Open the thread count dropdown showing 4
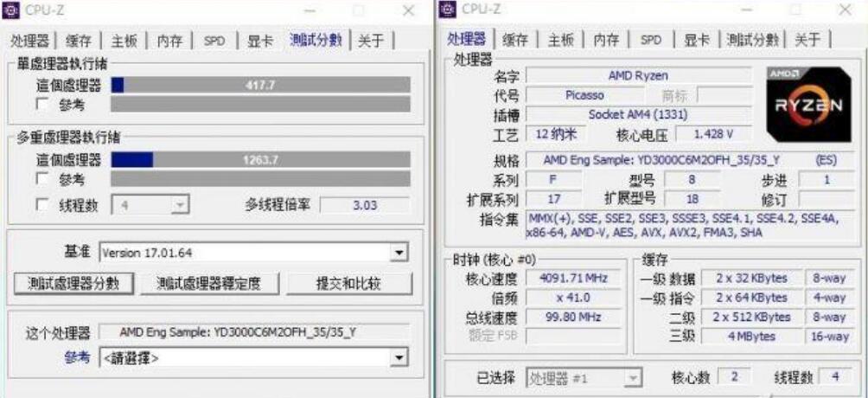 coord(150,205)
